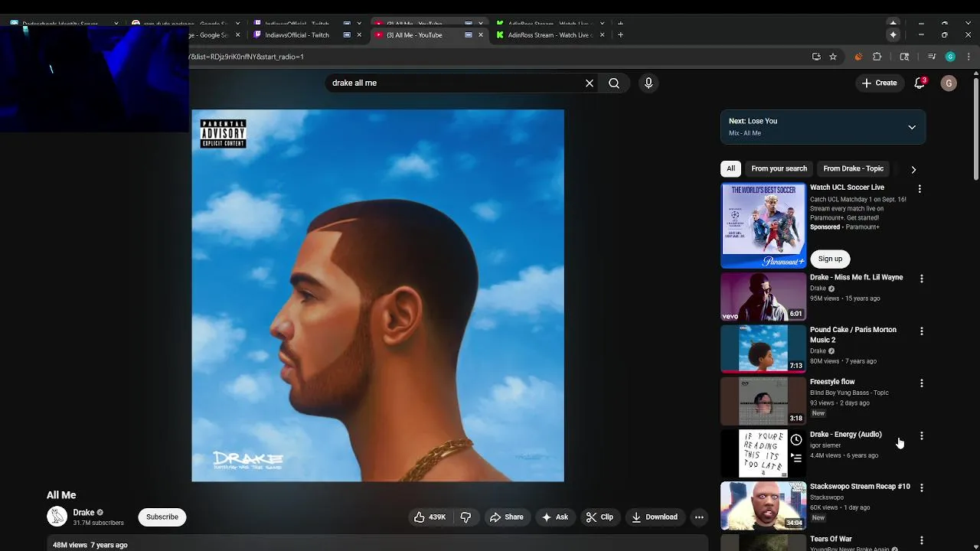Open the Ask AI button

point(555,517)
